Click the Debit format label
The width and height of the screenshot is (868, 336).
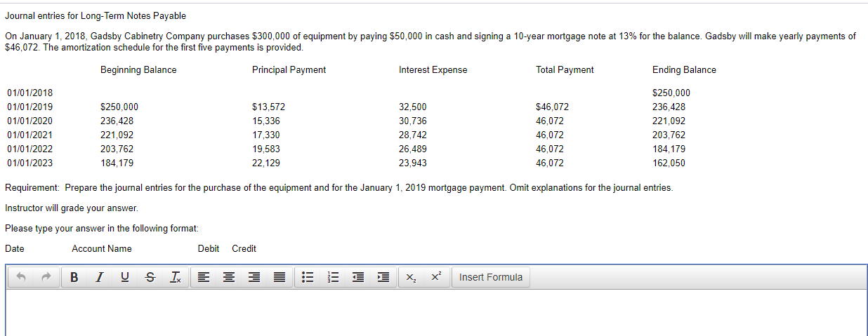[209, 248]
